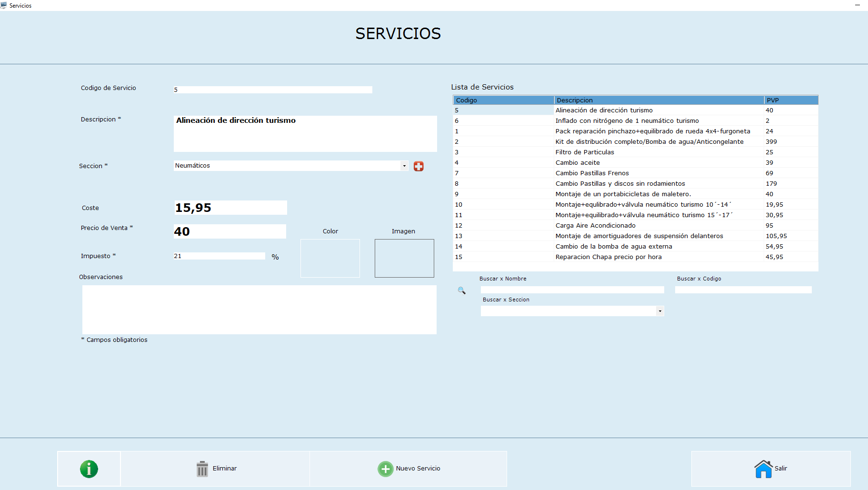Click the Descripcion column header
Viewport: 868px width, 490px height.
point(658,100)
